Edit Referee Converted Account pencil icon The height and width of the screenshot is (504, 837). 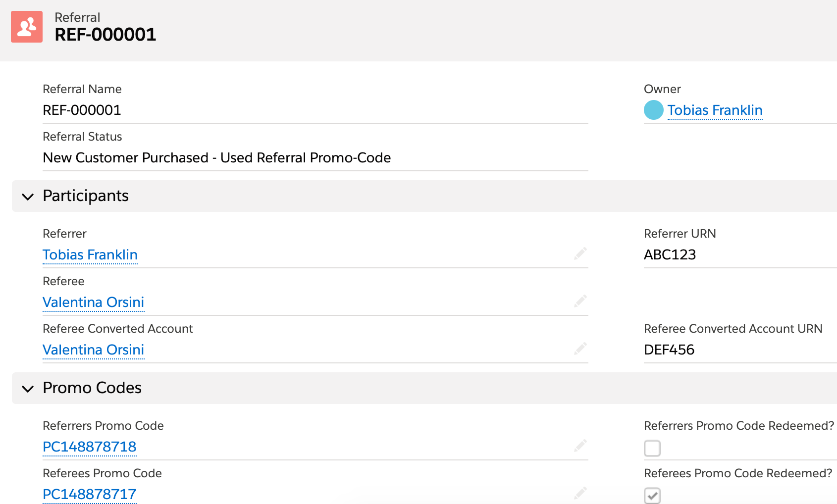580,349
